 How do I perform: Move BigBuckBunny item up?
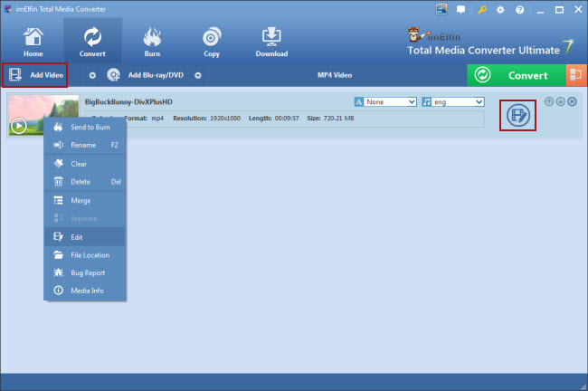(x=549, y=101)
